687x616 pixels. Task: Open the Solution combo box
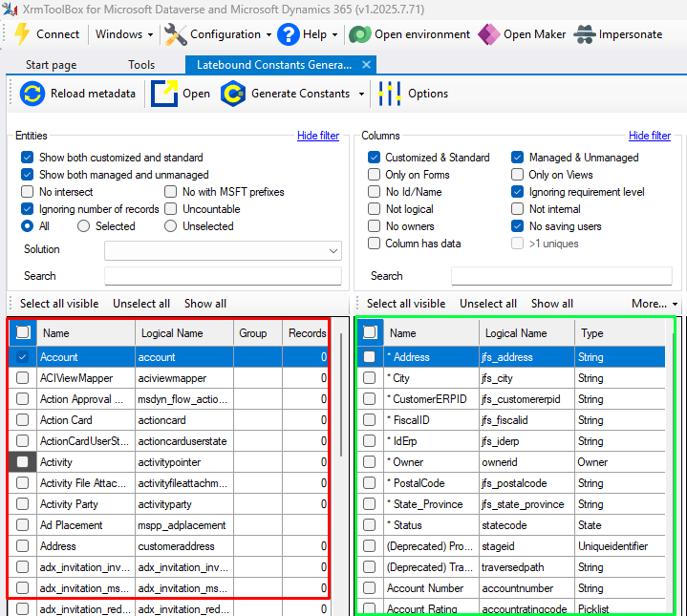223,251
